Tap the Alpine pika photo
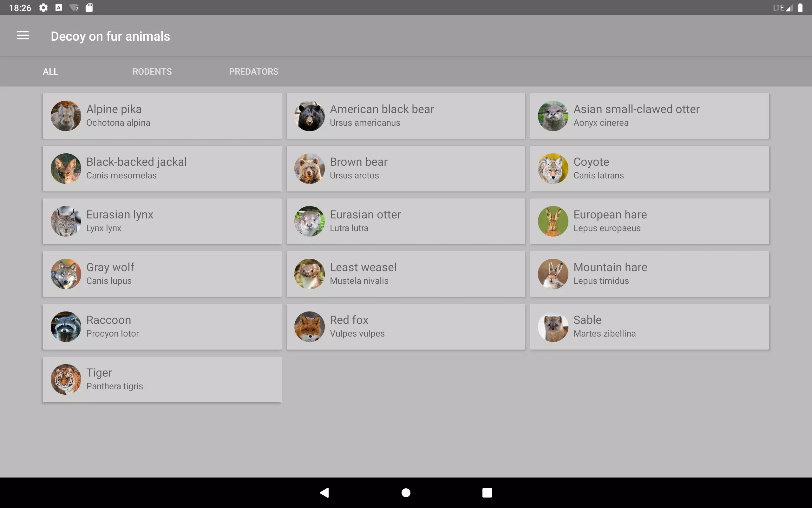The height and width of the screenshot is (508, 812). 66,116
